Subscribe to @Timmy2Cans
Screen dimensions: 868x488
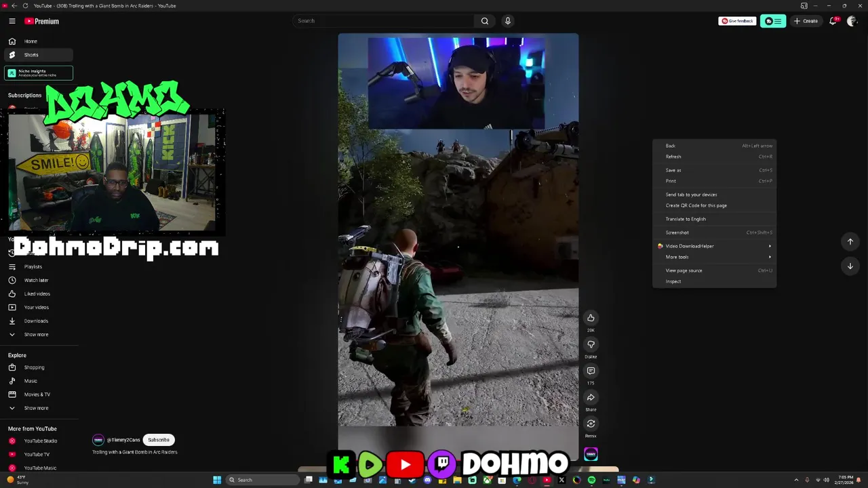click(159, 440)
